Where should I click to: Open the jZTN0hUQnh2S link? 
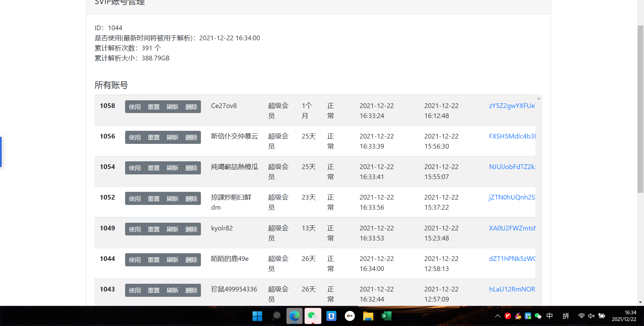pos(512,197)
